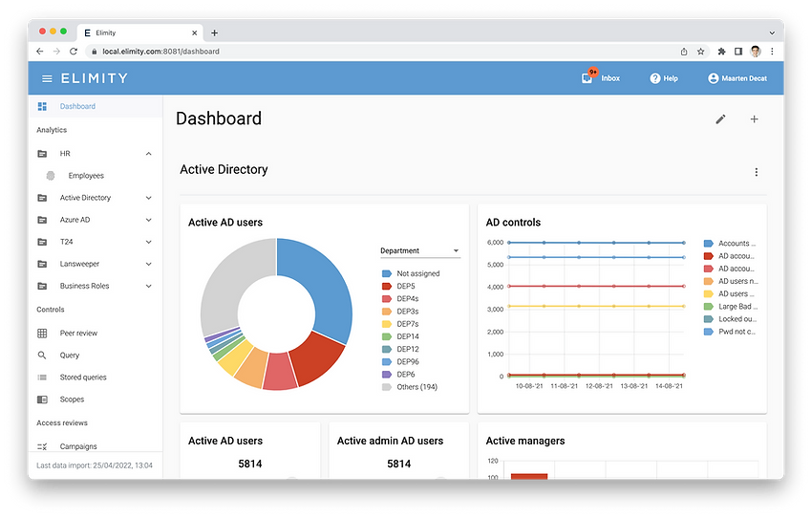Click the Inbox label in header
This screenshot has width=812, height=518.
pos(610,78)
